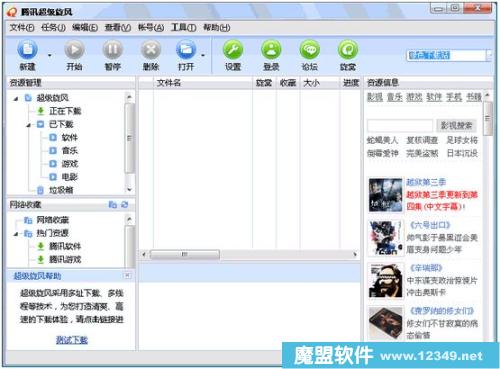
Task: Click the 软件 tab link in 资源信息
Action: click(x=434, y=97)
